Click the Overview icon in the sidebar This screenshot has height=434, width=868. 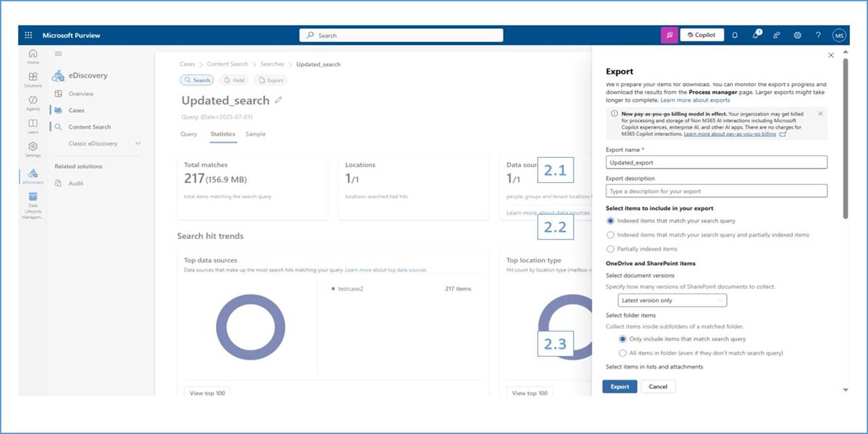coord(59,94)
